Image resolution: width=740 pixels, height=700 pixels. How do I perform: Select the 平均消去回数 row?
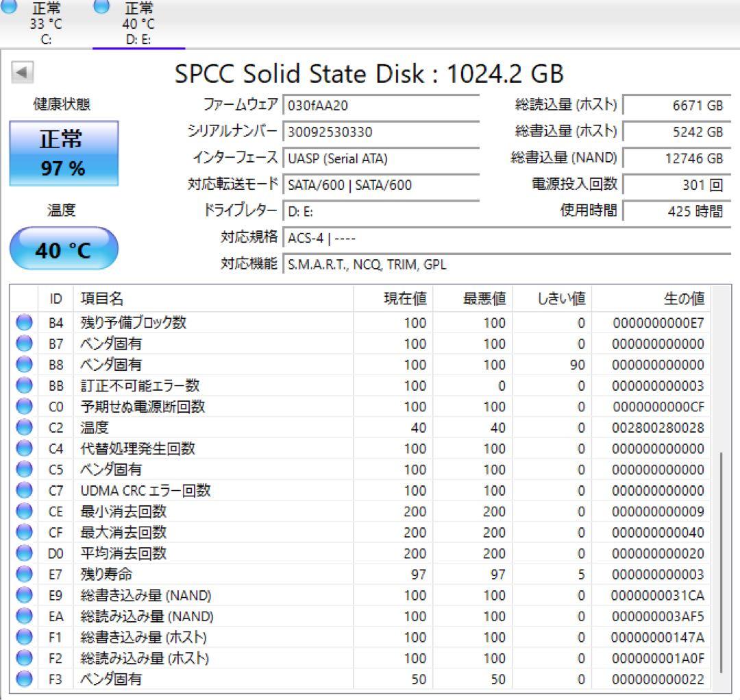pyautogui.click(x=360, y=553)
